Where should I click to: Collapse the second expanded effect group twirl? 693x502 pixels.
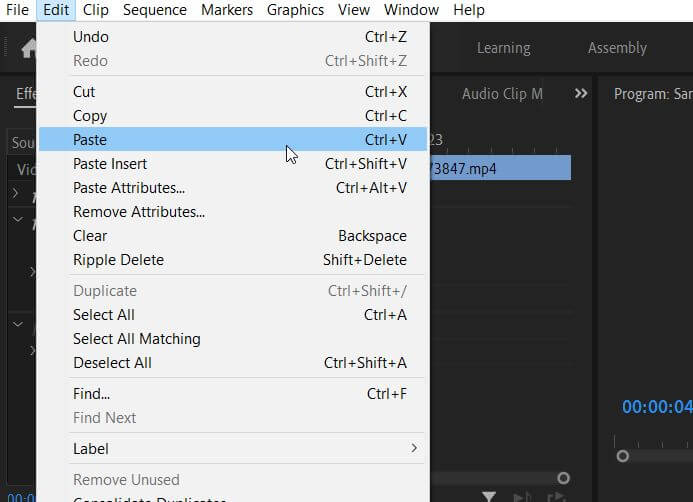[17, 324]
